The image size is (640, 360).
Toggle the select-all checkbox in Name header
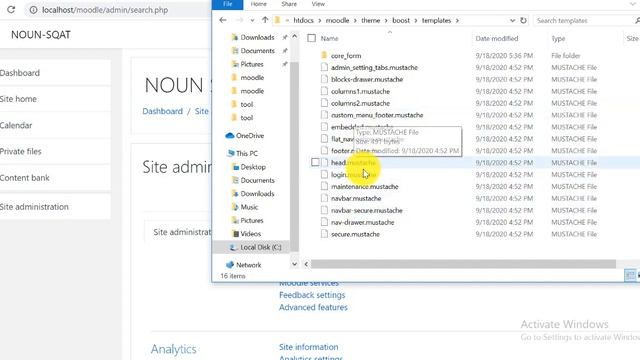pyautogui.click(x=311, y=38)
